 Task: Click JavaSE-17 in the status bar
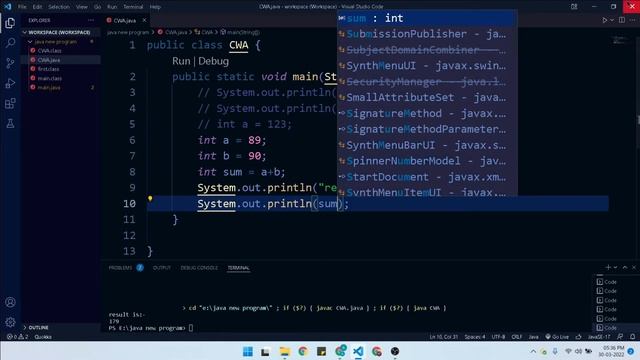(x=599, y=337)
